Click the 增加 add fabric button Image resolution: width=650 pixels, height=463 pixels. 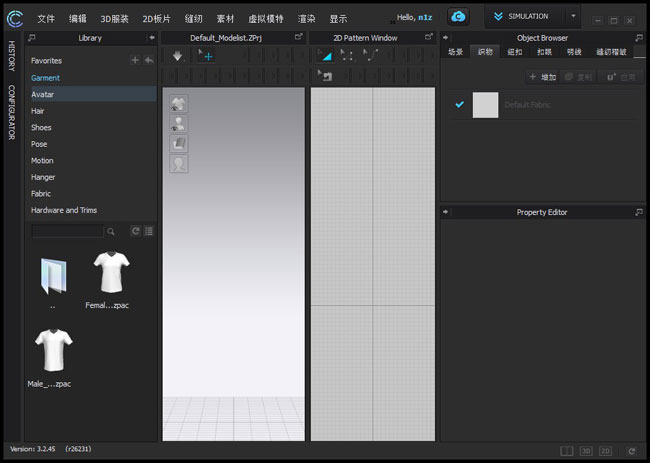pyautogui.click(x=543, y=77)
